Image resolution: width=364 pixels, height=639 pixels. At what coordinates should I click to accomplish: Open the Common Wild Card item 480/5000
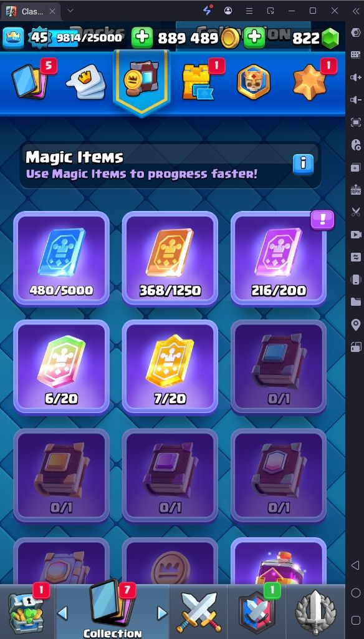pos(62,258)
